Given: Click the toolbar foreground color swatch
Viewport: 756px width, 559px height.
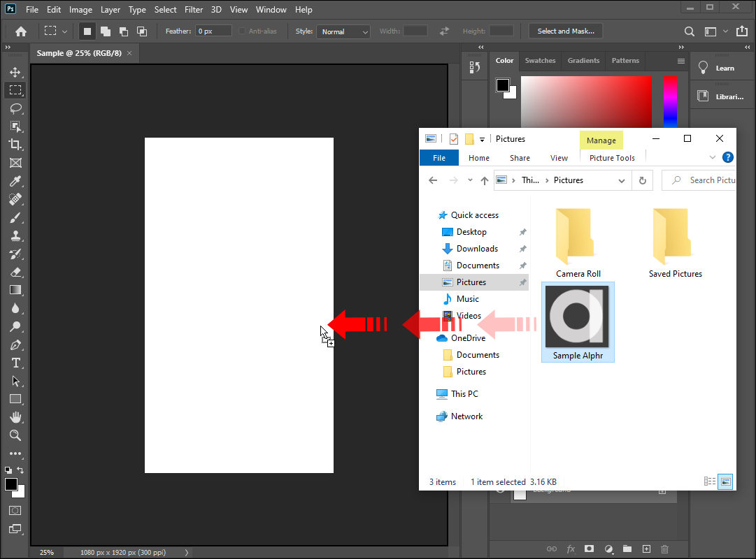Looking at the screenshot, I should point(11,484).
